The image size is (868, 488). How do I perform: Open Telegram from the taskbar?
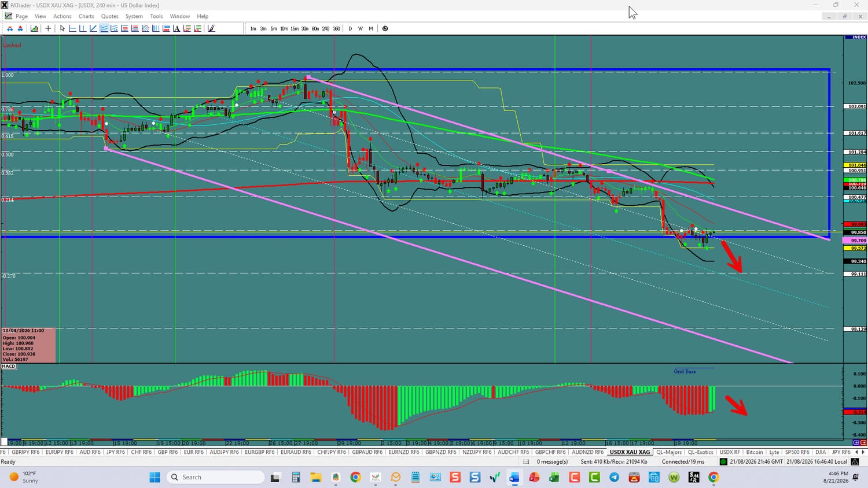[x=614, y=477]
